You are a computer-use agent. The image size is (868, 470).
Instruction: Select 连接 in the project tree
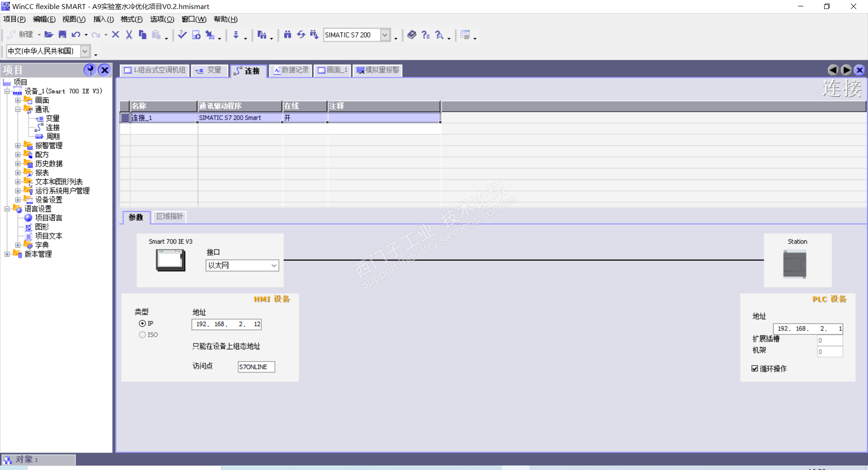(x=52, y=127)
